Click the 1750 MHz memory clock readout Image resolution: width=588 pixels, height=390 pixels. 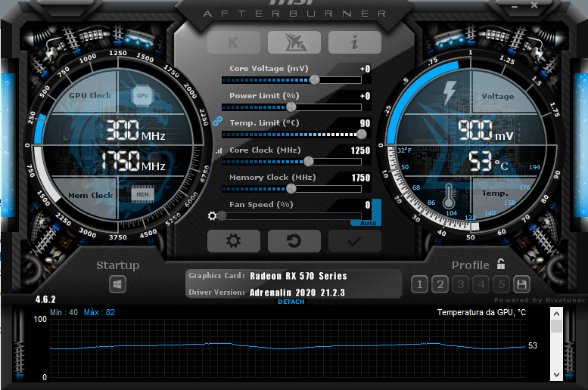(133, 161)
